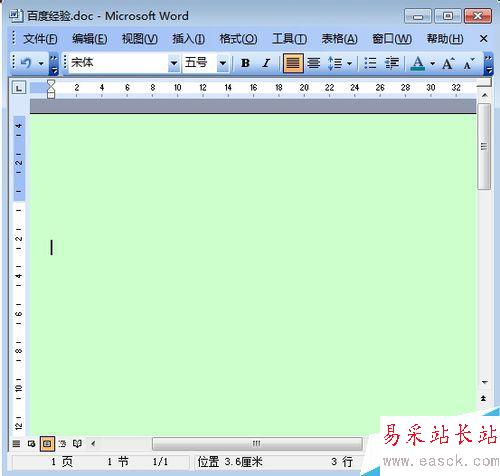Expand formatting toolbar options at right end
The height and width of the screenshot is (476, 500).
488,63
